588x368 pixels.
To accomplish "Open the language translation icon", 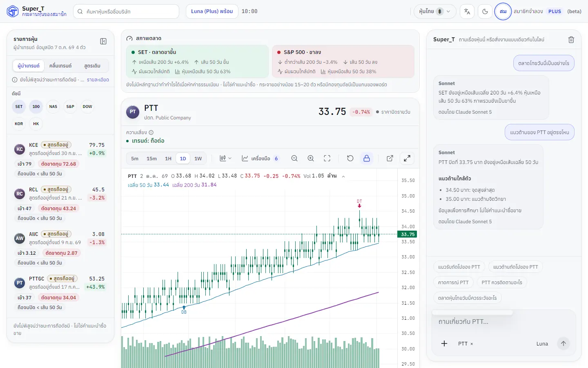I will (467, 11).
